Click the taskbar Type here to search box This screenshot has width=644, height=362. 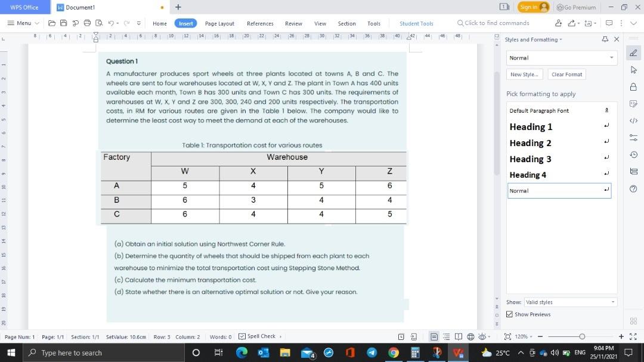pos(104,352)
